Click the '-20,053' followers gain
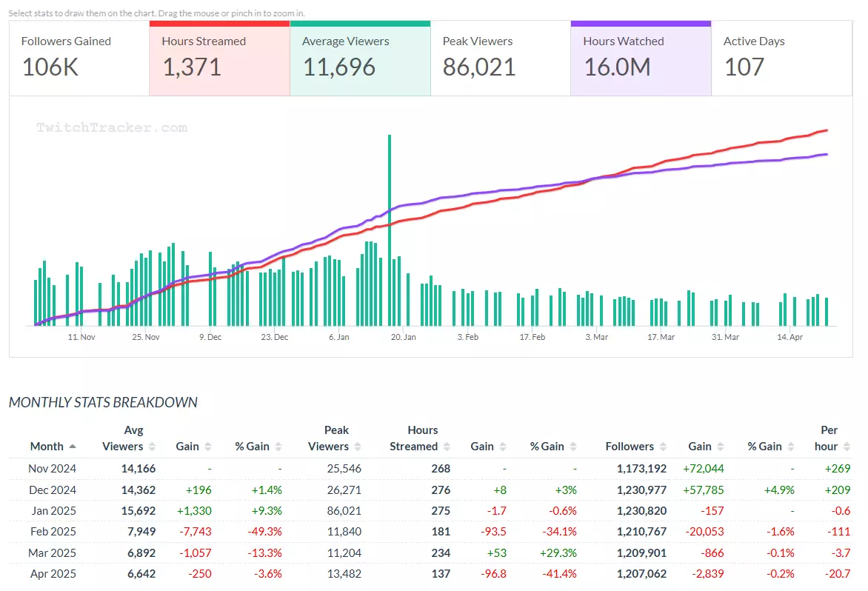Viewport: 868px width, 591px height. 705,532
